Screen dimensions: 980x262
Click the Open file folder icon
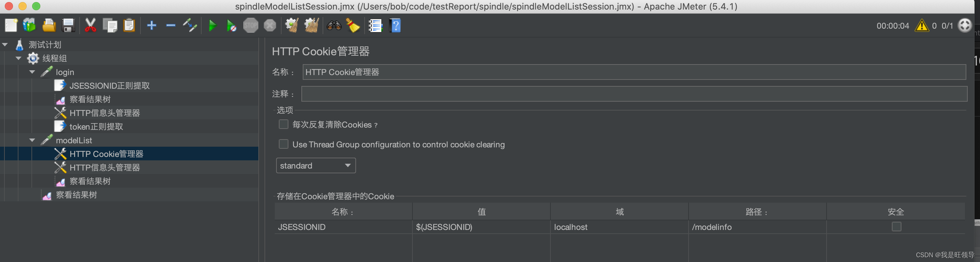49,26
